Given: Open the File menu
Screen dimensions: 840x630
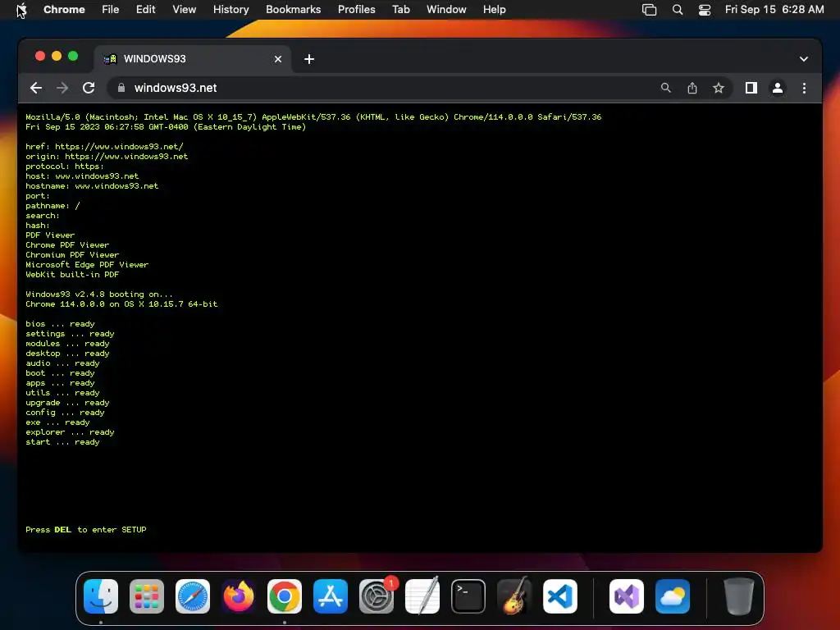Looking at the screenshot, I should pos(111,10).
